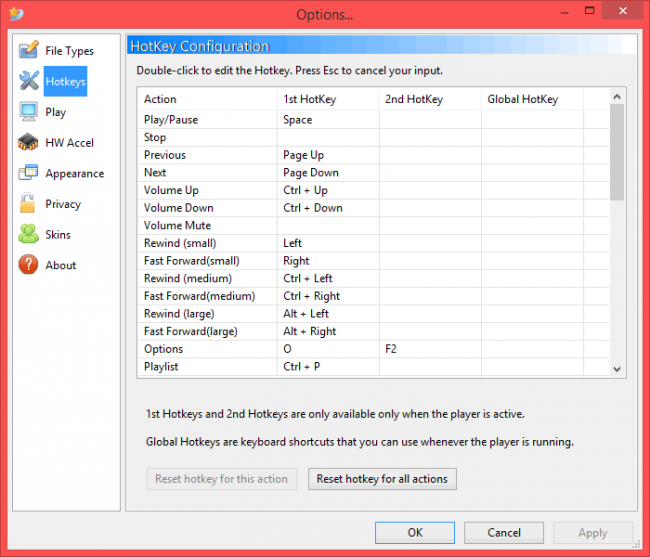The image size is (650, 557).
Task: Click the Ctrl + Up hotkey cell
Action: coord(328,190)
